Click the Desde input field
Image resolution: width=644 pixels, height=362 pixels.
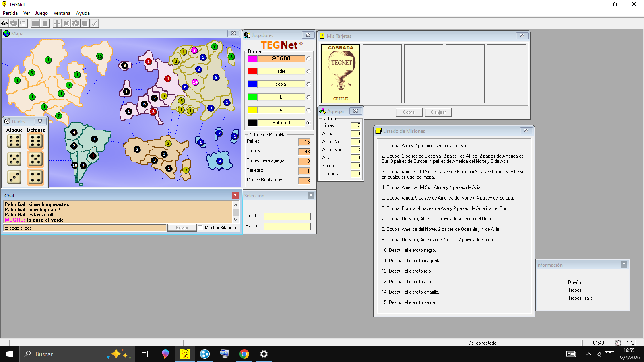click(287, 216)
